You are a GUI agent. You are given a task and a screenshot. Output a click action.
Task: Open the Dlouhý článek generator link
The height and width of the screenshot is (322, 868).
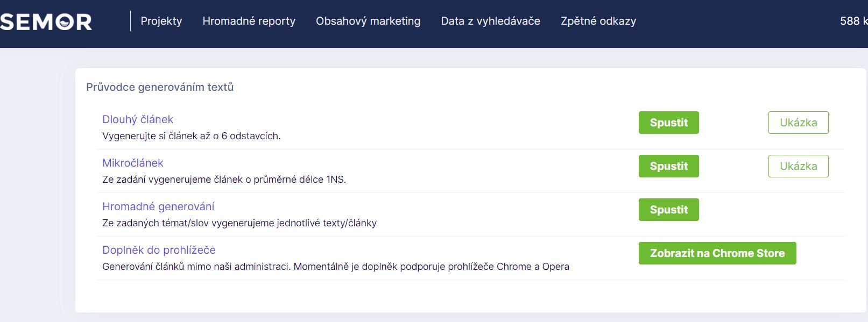(x=138, y=119)
